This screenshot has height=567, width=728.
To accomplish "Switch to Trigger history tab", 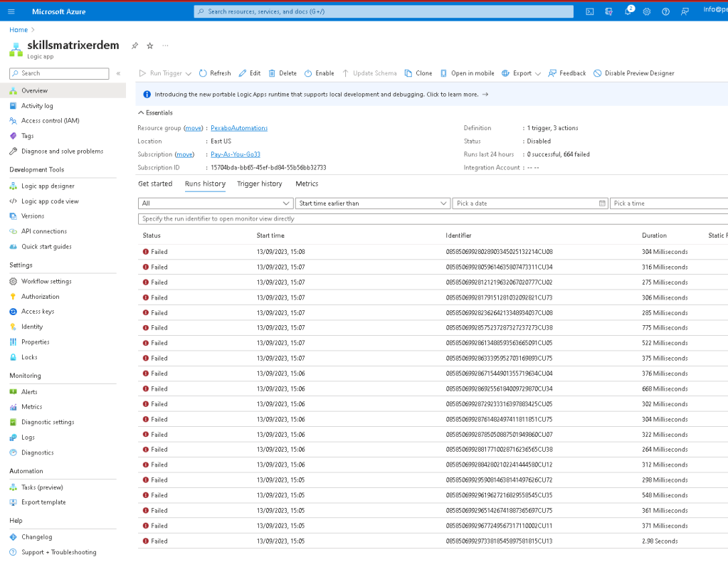I will tap(260, 184).
